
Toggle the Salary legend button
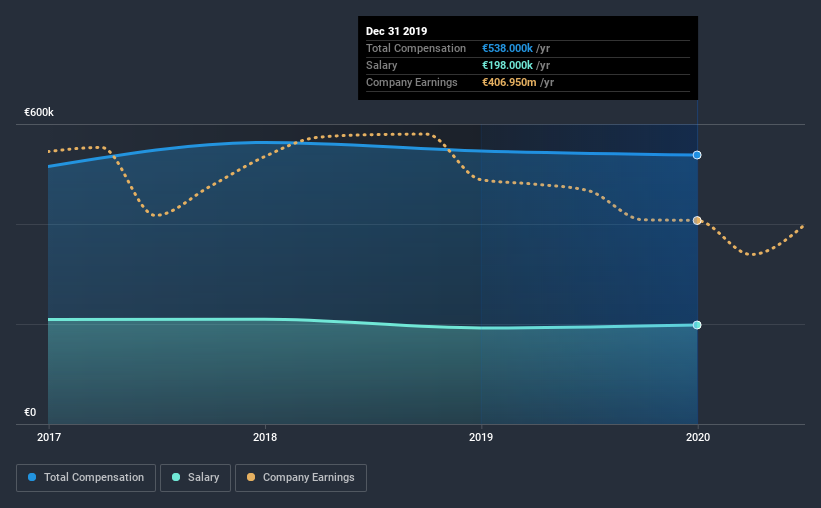click(195, 478)
